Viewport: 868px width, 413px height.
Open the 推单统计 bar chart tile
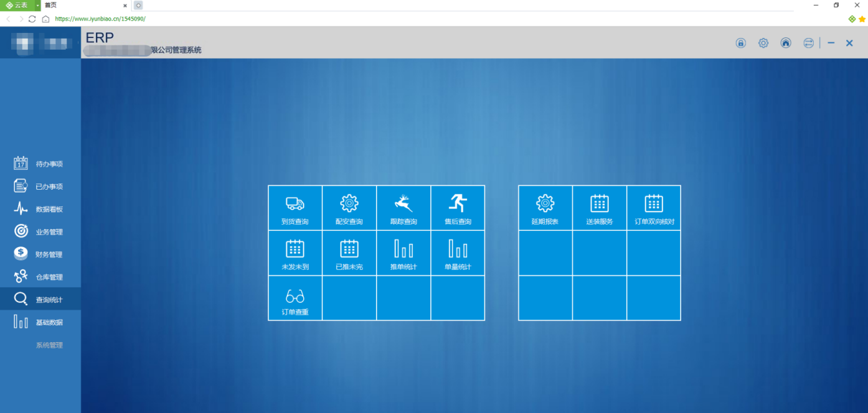point(403,253)
